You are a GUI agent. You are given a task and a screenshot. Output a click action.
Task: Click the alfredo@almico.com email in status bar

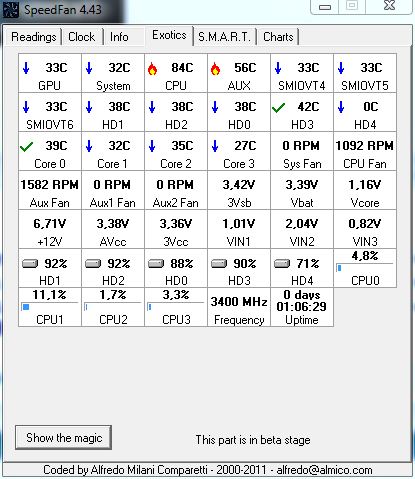pos(324,470)
